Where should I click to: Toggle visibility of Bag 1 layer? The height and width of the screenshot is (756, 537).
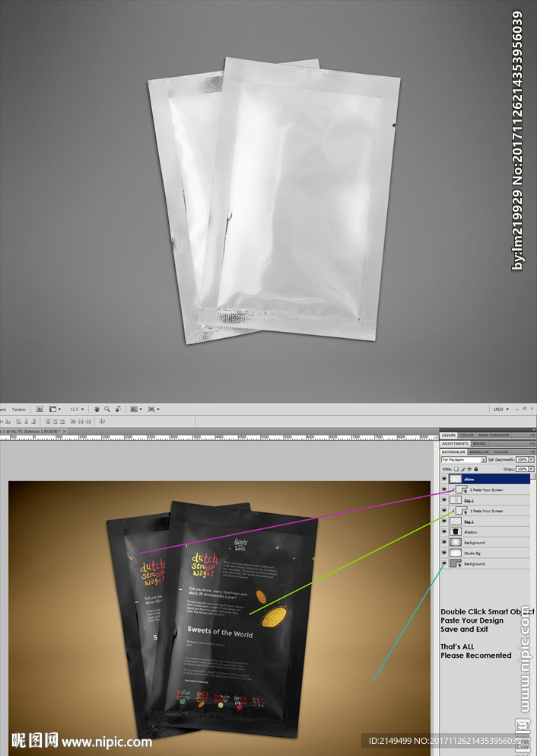[x=444, y=522]
